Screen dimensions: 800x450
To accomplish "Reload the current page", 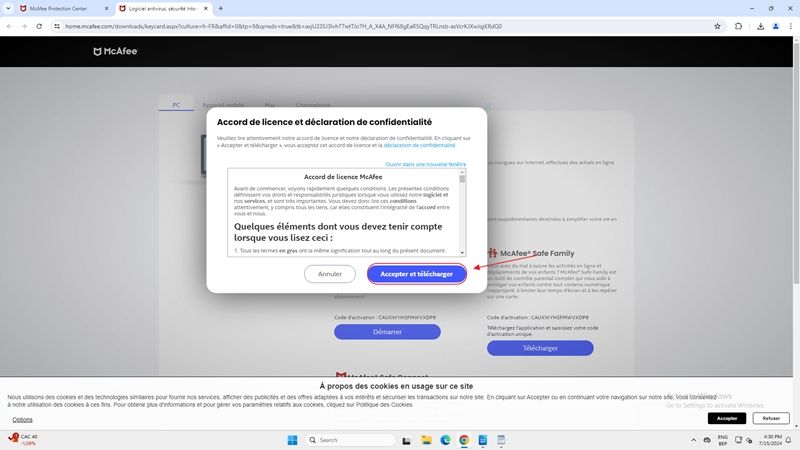I will 39,26.
